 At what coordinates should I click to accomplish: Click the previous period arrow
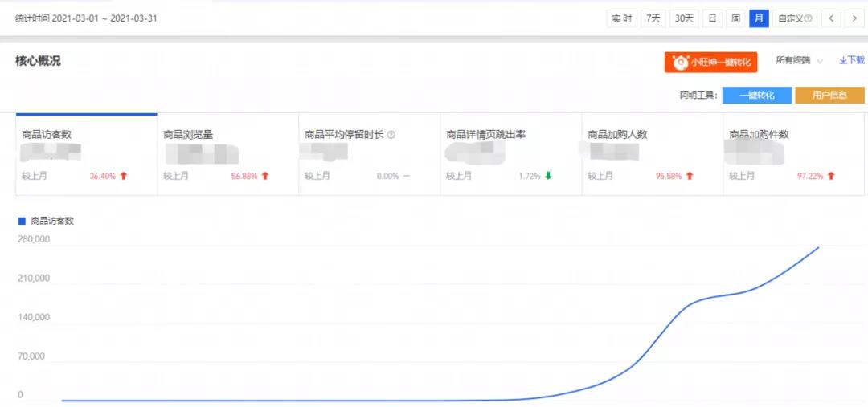coord(831,18)
